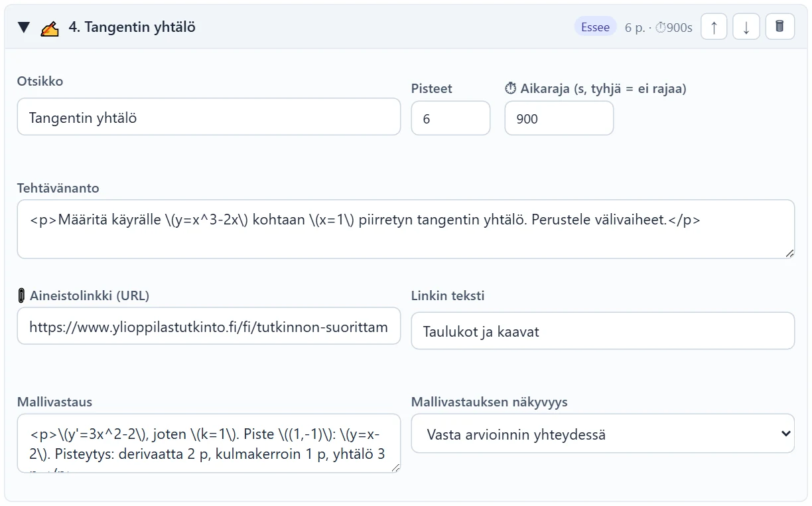This screenshot has height=506, width=812.
Task: Click the Otsikko title input field
Action: click(x=209, y=117)
